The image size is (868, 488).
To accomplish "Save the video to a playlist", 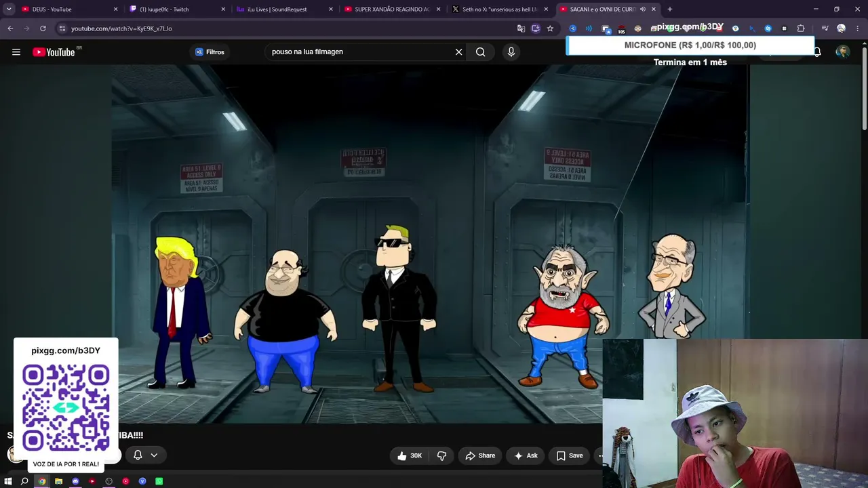I will tap(570, 455).
